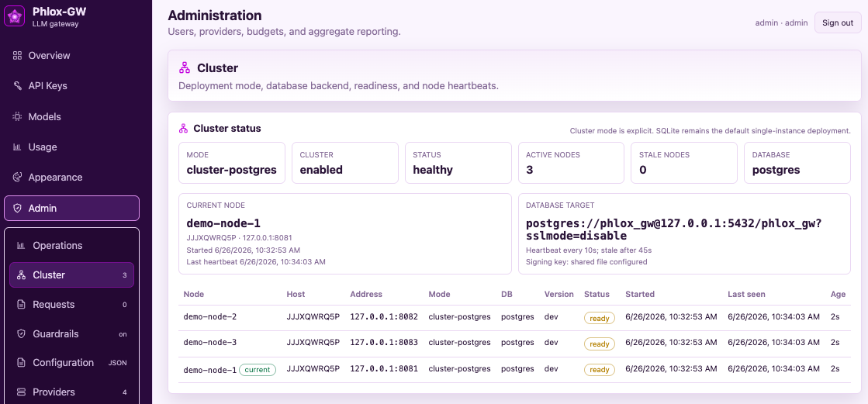Click the Overview grid icon in sidebar
Viewport: 868px width, 404px height.
tap(17, 55)
